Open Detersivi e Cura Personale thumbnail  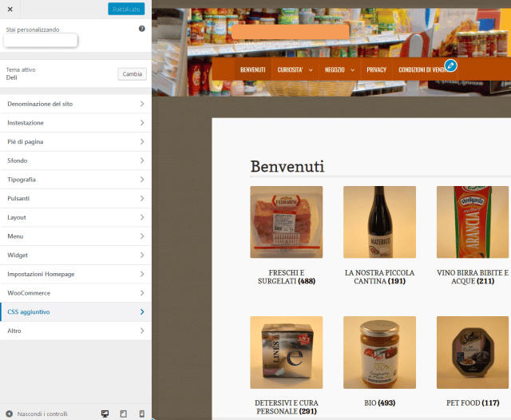point(287,352)
